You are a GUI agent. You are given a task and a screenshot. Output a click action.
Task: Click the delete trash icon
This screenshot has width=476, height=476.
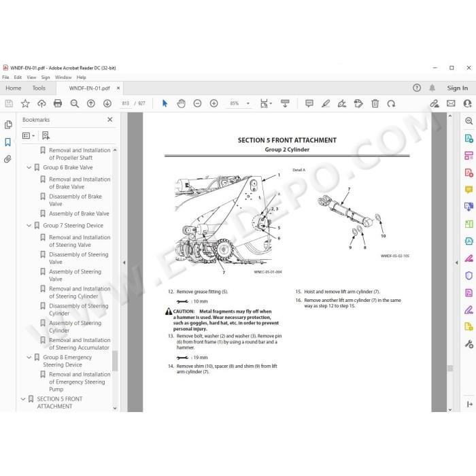click(x=375, y=103)
